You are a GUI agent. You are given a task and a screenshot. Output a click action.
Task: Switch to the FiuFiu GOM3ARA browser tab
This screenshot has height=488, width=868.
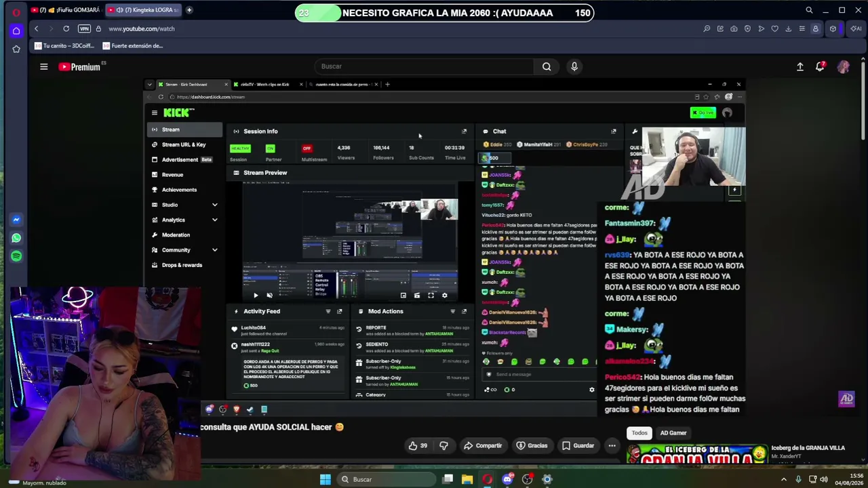point(66,10)
